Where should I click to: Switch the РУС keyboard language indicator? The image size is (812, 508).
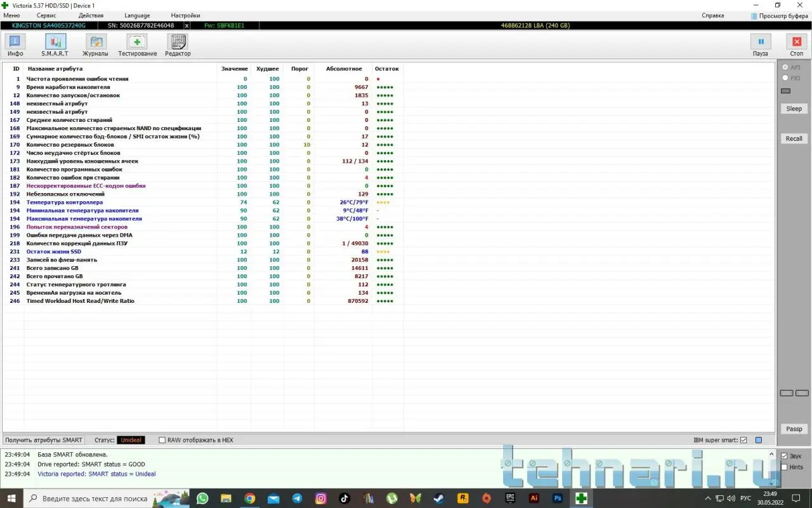746,498
